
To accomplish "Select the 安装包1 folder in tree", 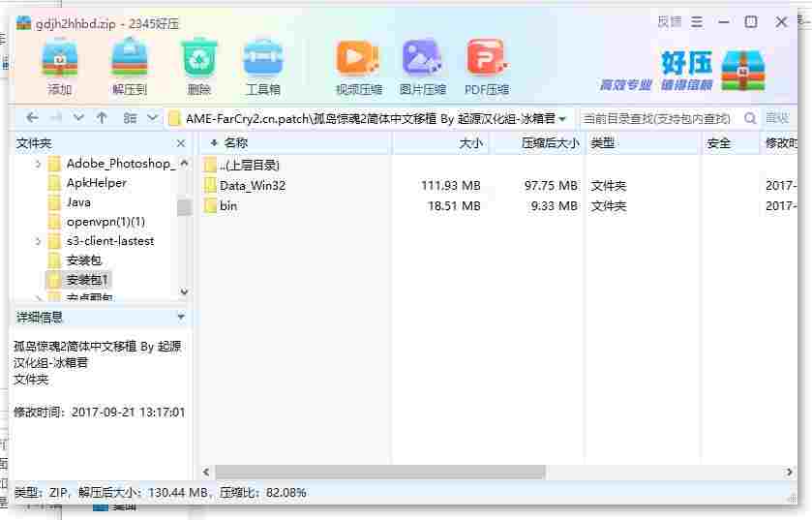I will 77,280.
